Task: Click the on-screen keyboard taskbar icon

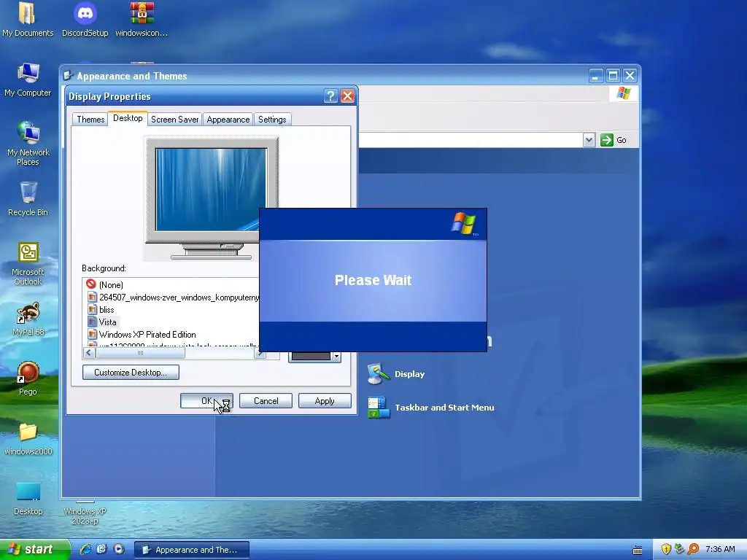Action: coord(638,551)
